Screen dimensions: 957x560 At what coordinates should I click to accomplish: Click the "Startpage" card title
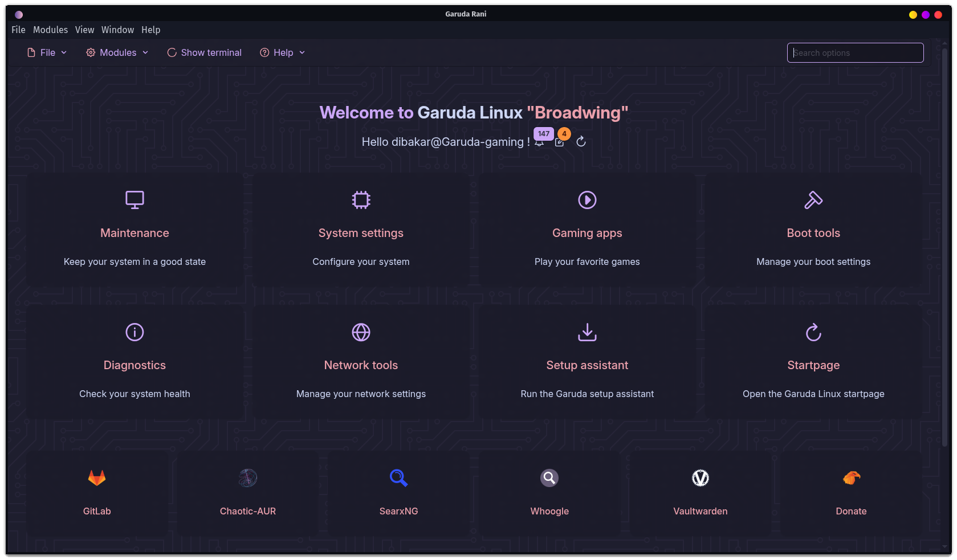pyautogui.click(x=813, y=365)
